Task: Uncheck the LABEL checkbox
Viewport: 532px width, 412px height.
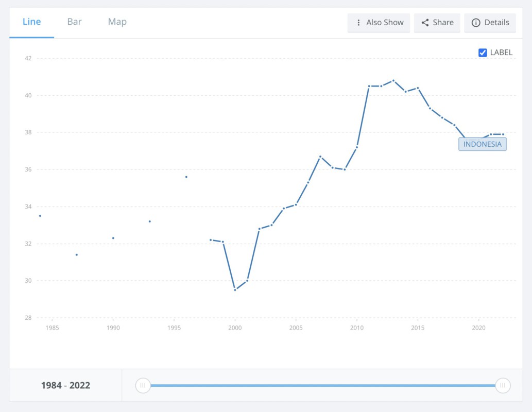Action: (x=483, y=53)
